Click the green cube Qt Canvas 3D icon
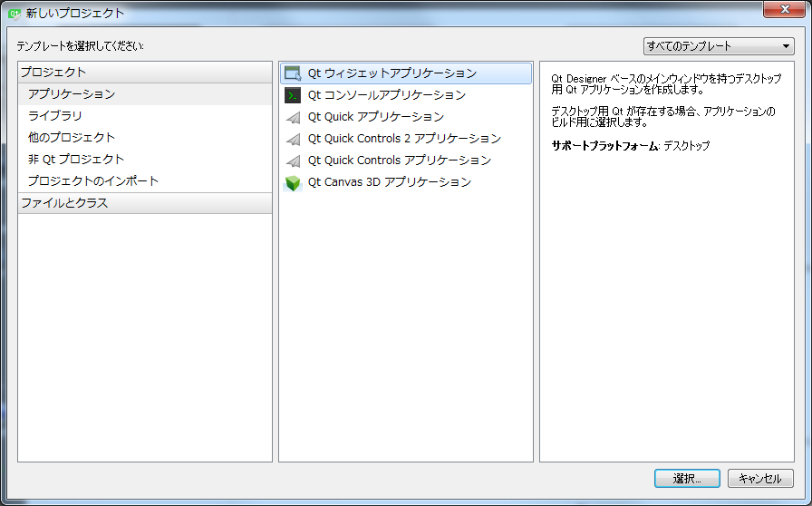Image resolution: width=812 pixels, height=506 pixels. 293,183
